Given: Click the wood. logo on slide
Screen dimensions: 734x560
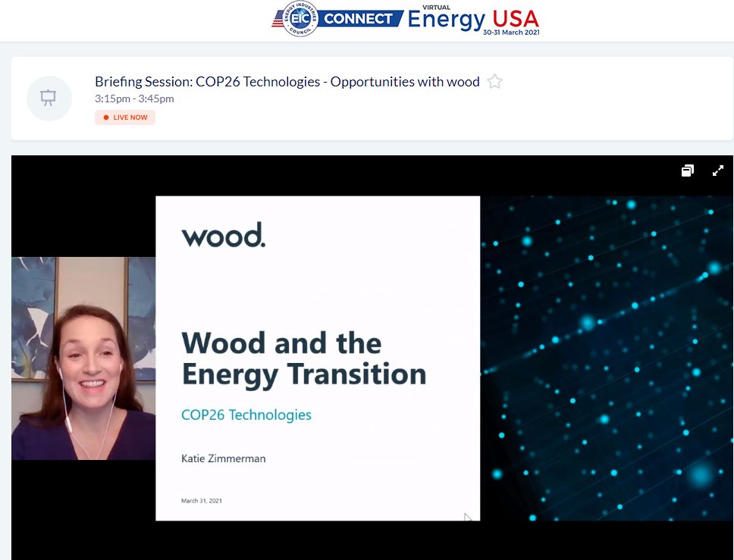Looking at the screenshot, I should click(223, 235).
